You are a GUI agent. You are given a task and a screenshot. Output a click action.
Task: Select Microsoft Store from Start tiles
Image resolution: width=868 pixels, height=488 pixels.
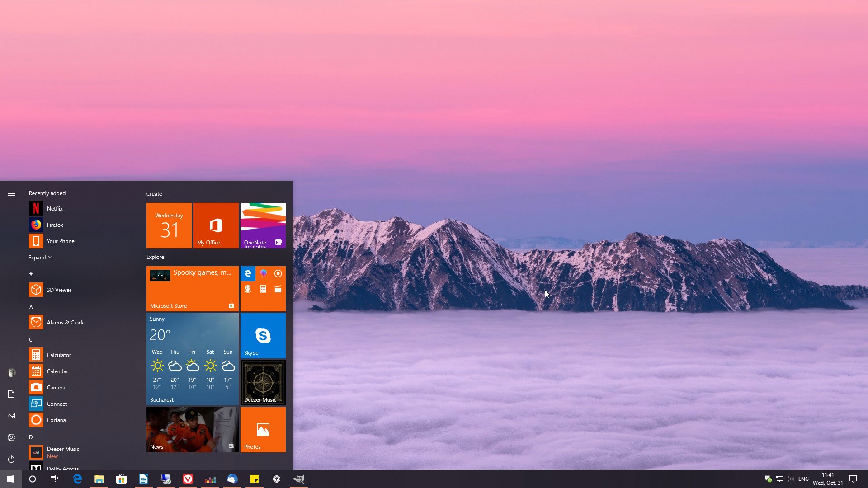click(x=192, y=288)
